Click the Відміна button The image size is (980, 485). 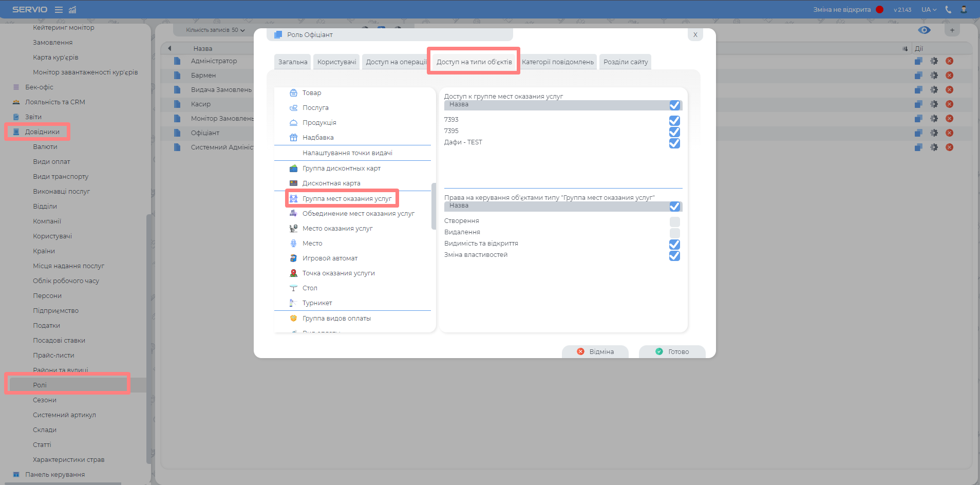coord(595,352)
